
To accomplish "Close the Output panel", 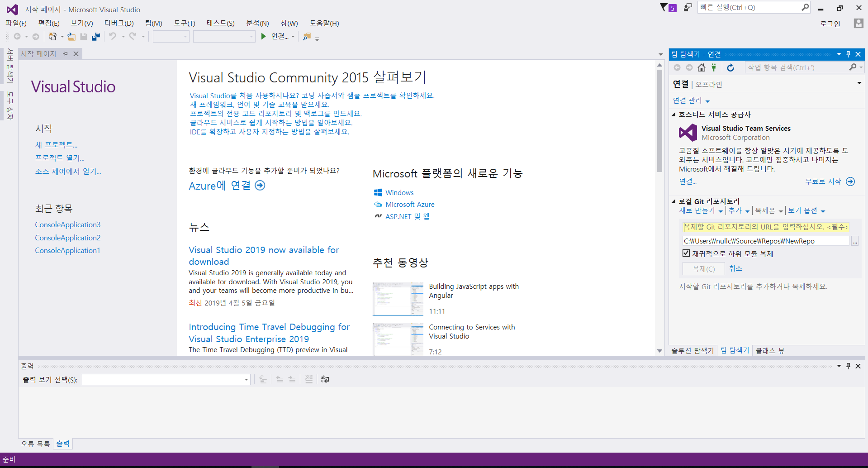I will point(858,366).
